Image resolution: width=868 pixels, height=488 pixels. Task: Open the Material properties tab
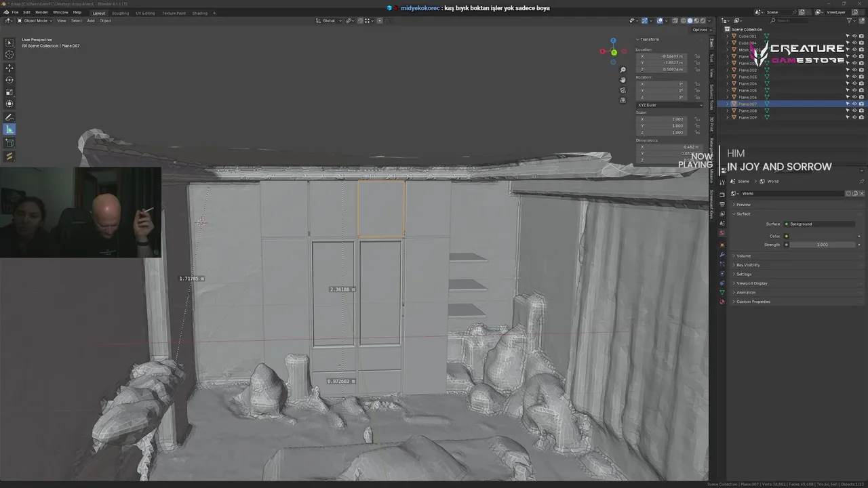coord(722,302)
